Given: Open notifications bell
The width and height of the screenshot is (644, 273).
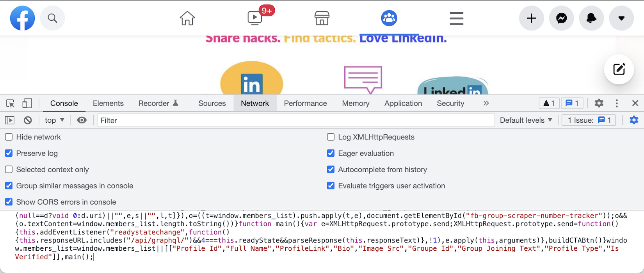Looking at the screenshot, I should (x=591, y=18).
